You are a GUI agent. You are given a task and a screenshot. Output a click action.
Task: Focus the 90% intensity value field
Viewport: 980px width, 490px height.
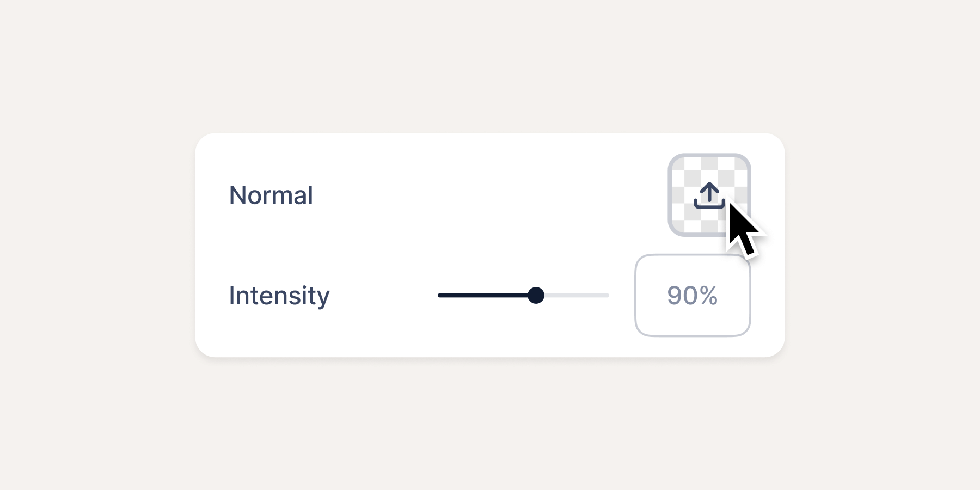(693, 295)
